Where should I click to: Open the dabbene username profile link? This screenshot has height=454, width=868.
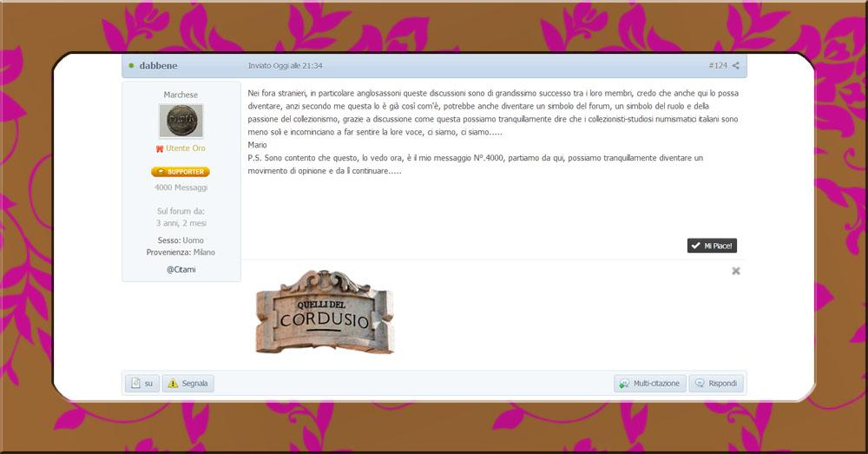pyautogui.click(x=157, y=65)
